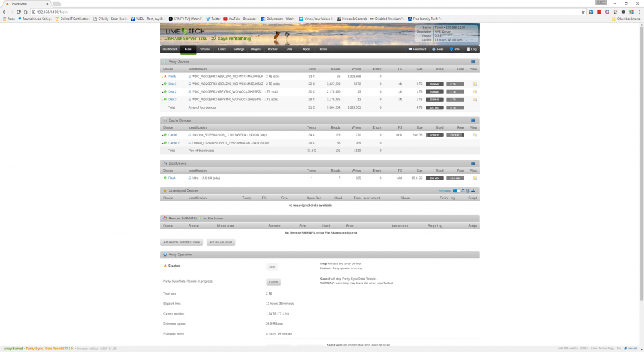644x352 pixels.
Task: Click the Unassigned Devices download icon
Action: pos(473,190)
